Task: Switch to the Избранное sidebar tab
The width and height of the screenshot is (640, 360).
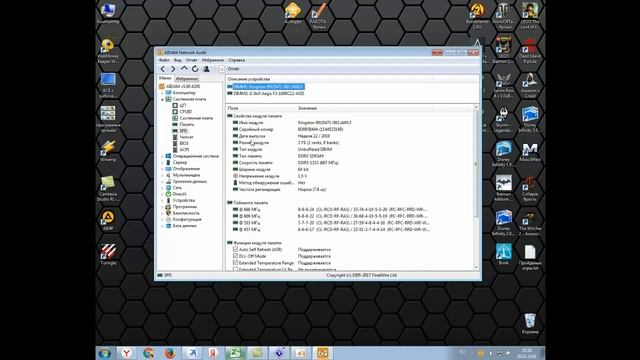Action: 187,78
